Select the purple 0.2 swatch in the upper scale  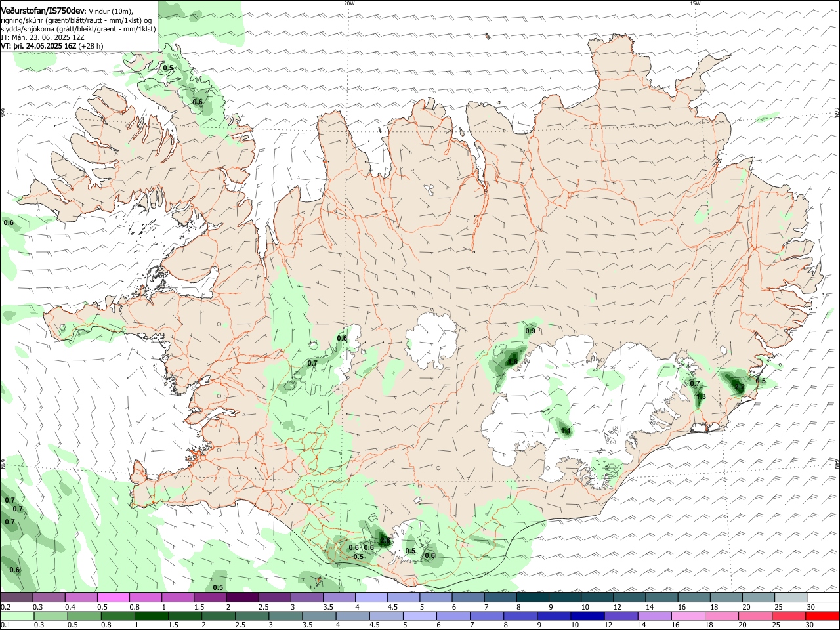click(x=17, y=598)
